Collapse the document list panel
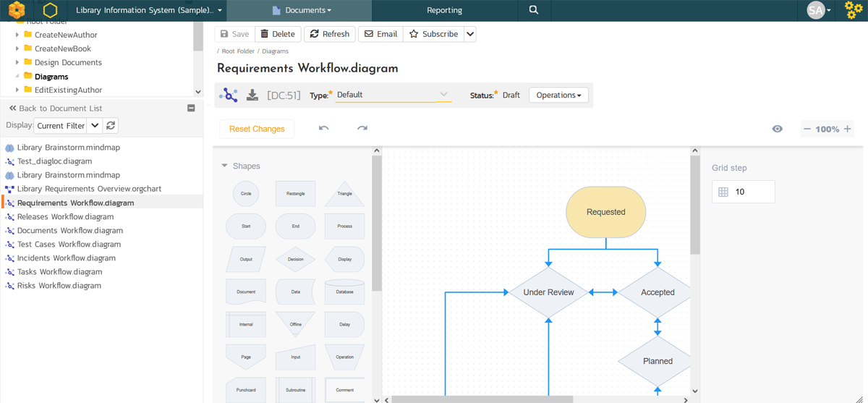The width and height of the screenshot is (868, 403). [191, 109]
